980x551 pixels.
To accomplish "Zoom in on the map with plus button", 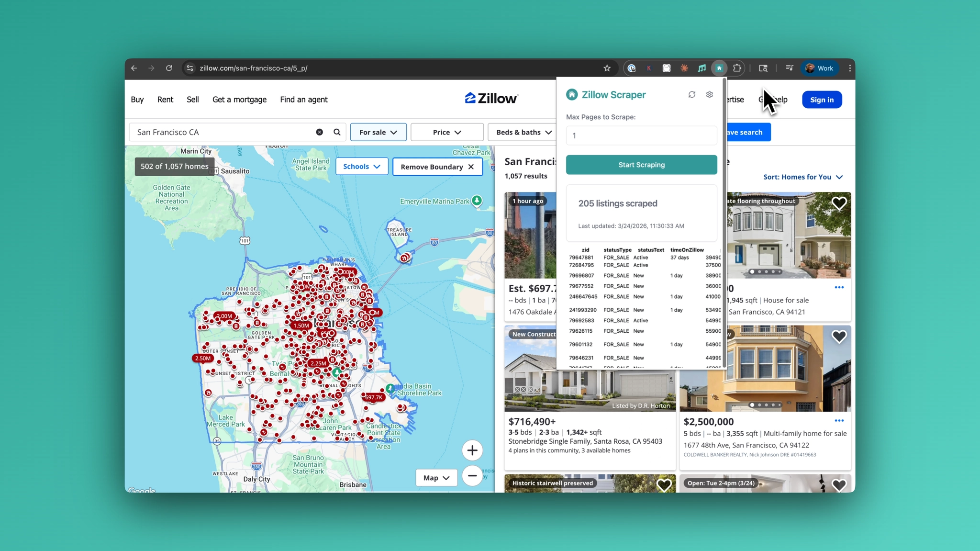I will click(472, 450).
